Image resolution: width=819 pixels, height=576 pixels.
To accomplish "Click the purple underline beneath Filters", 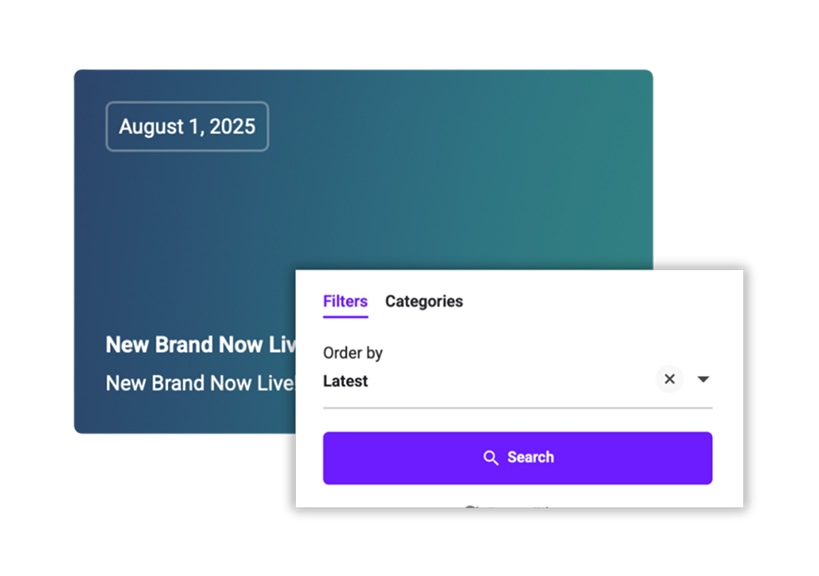I will (x=345, y=317).
